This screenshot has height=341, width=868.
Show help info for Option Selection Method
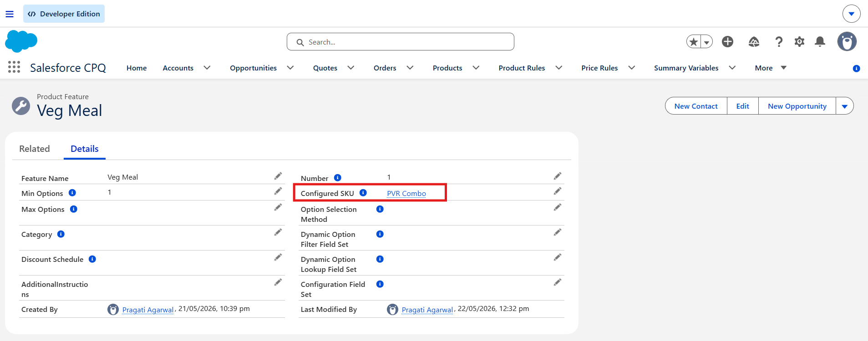(x=380, y=209)
